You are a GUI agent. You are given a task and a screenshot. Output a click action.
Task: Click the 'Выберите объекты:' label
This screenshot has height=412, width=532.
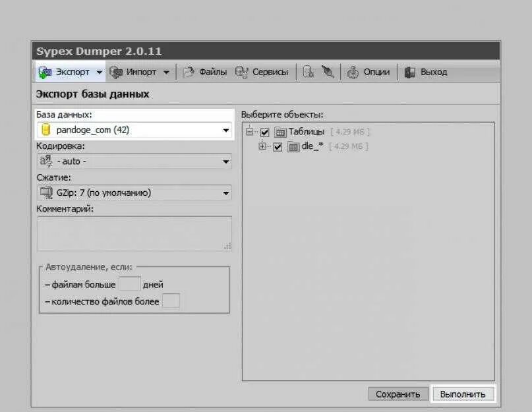pyautogui.click(x=282, y=115)
